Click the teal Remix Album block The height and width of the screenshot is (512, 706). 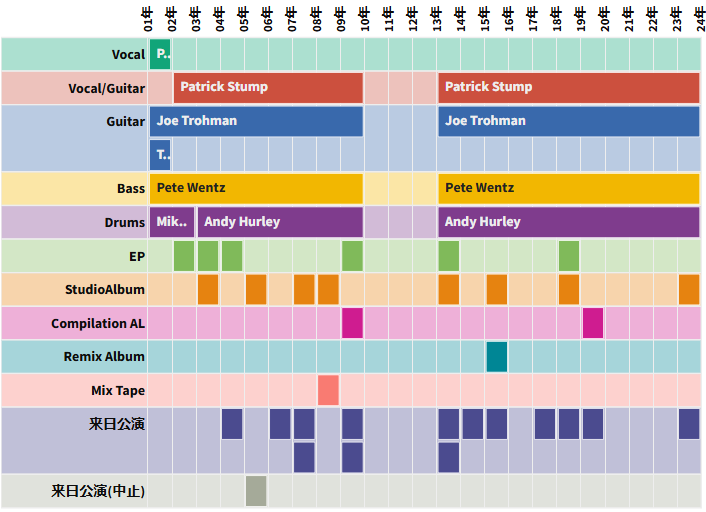point(496,356)
